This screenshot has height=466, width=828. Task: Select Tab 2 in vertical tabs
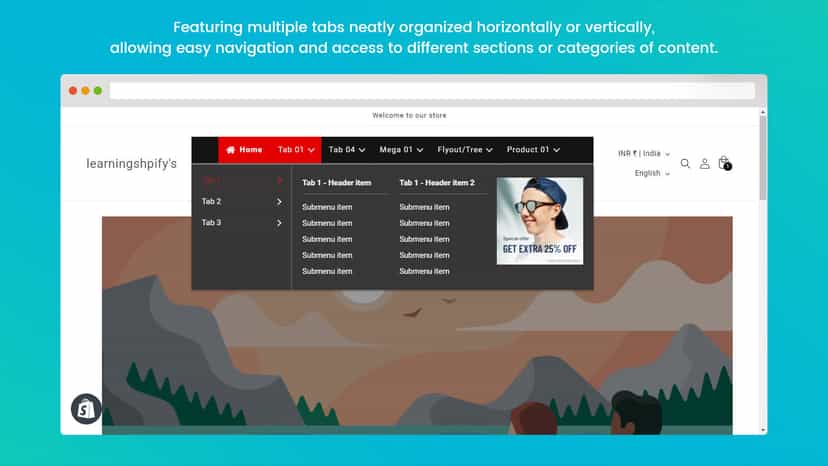tap(242, 201)
